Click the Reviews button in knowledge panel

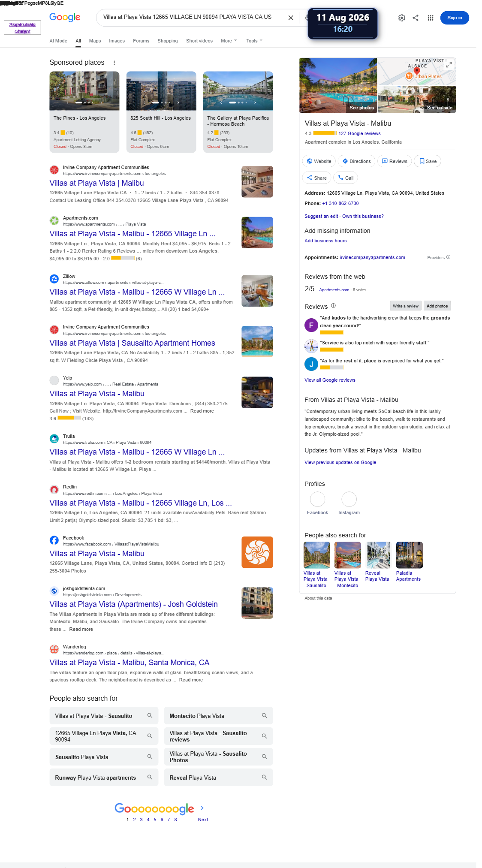395,161
